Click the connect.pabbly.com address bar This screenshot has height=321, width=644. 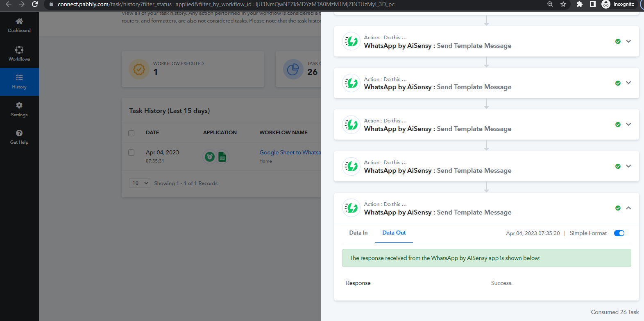226,4
